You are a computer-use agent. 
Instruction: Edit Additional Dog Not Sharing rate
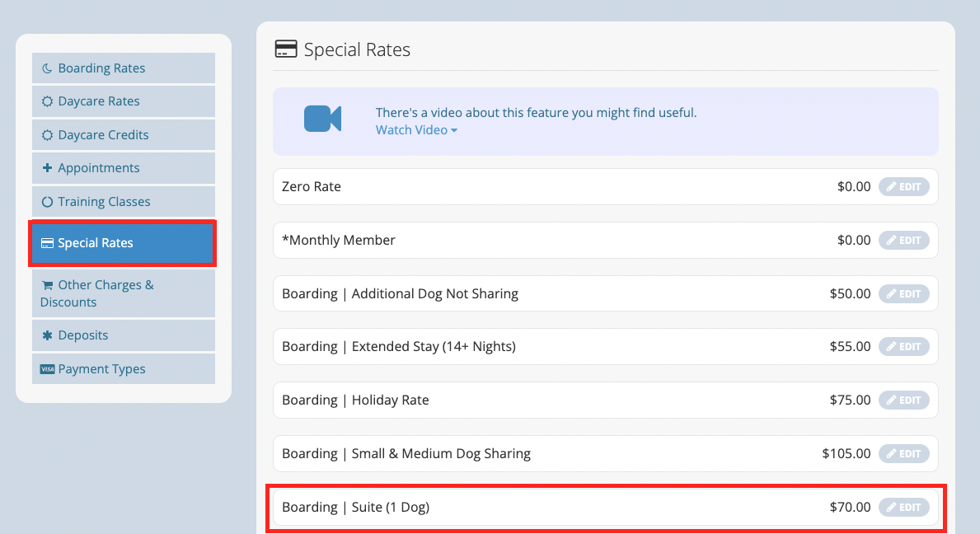point(903,293)
